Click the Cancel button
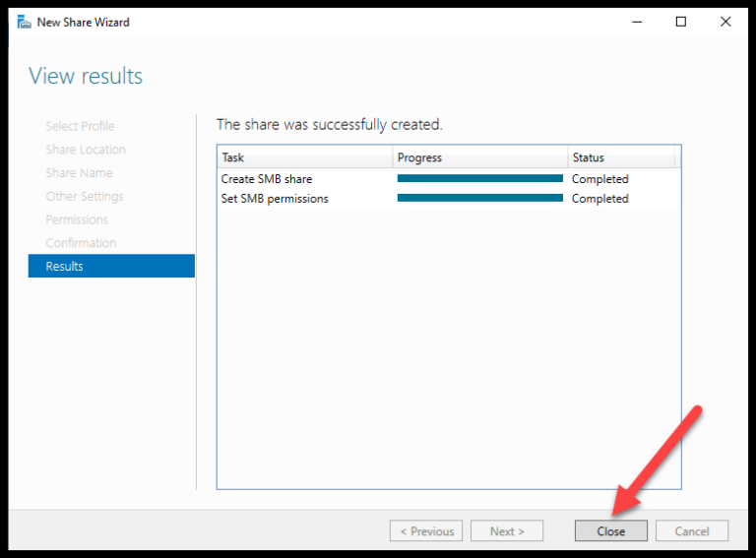This screenshot has width=756, height=558. click(692, 530)
